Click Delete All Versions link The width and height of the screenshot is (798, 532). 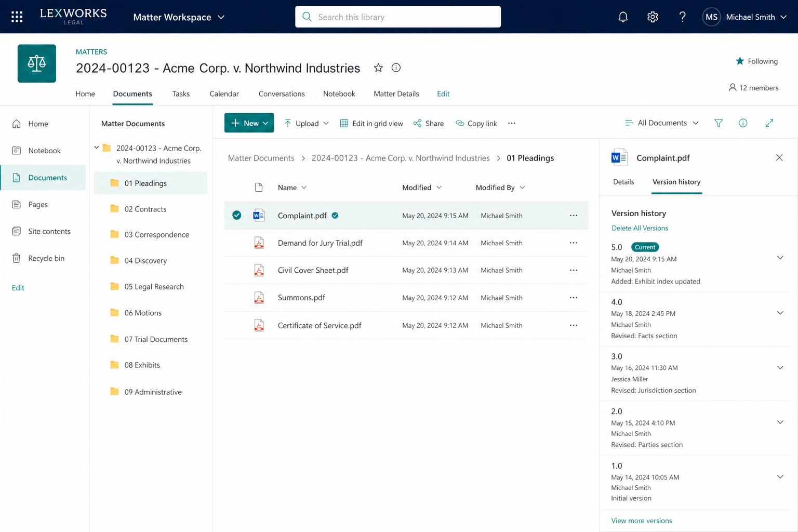click(x=640, y=228)
